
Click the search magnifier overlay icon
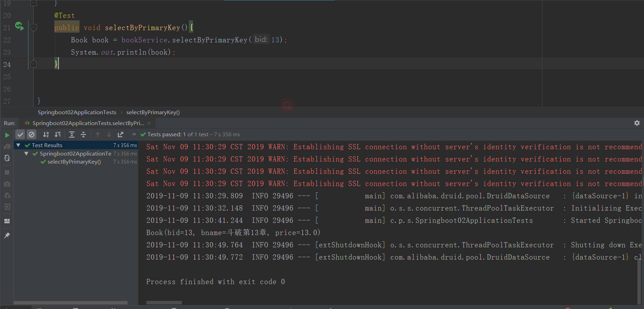click(x=287, y=105)
